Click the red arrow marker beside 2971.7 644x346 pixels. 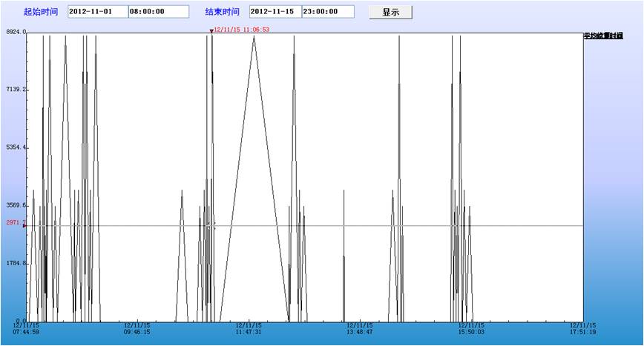point(24,225)
